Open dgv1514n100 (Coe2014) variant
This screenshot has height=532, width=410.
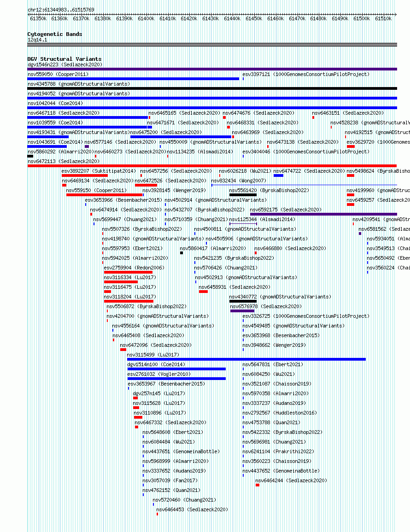(157, 364)
